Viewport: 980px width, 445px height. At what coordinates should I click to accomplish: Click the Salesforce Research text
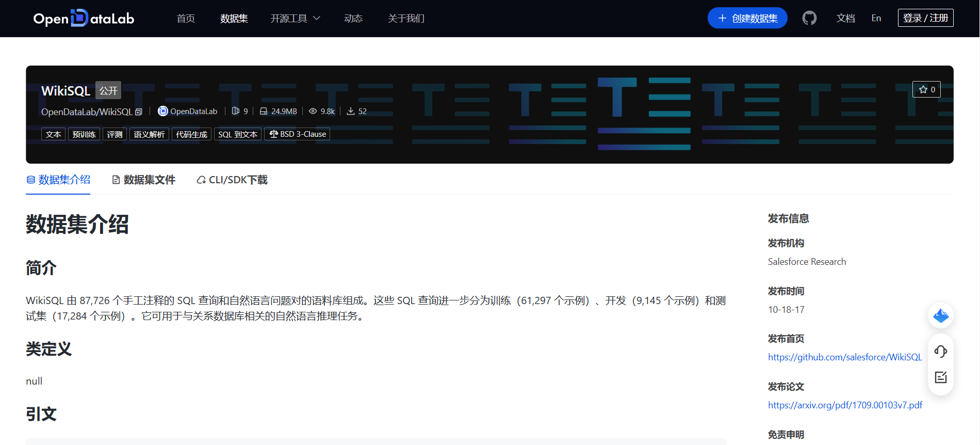(x=807, y=262)
